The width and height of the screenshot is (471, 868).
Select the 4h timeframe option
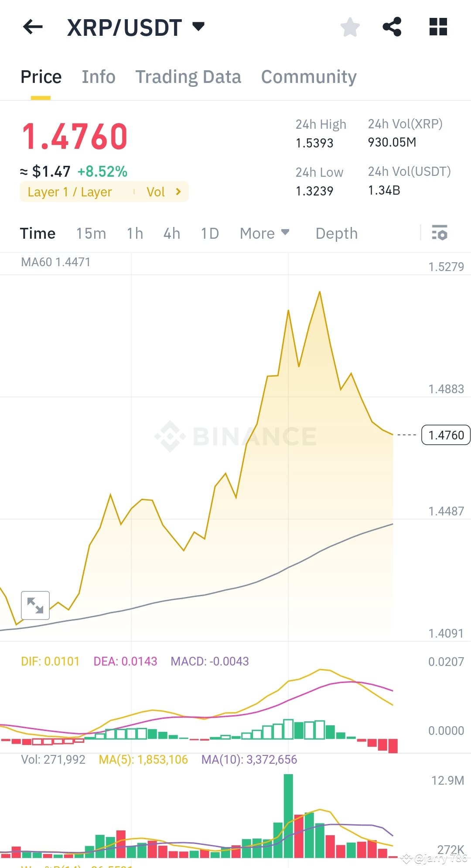171,233
